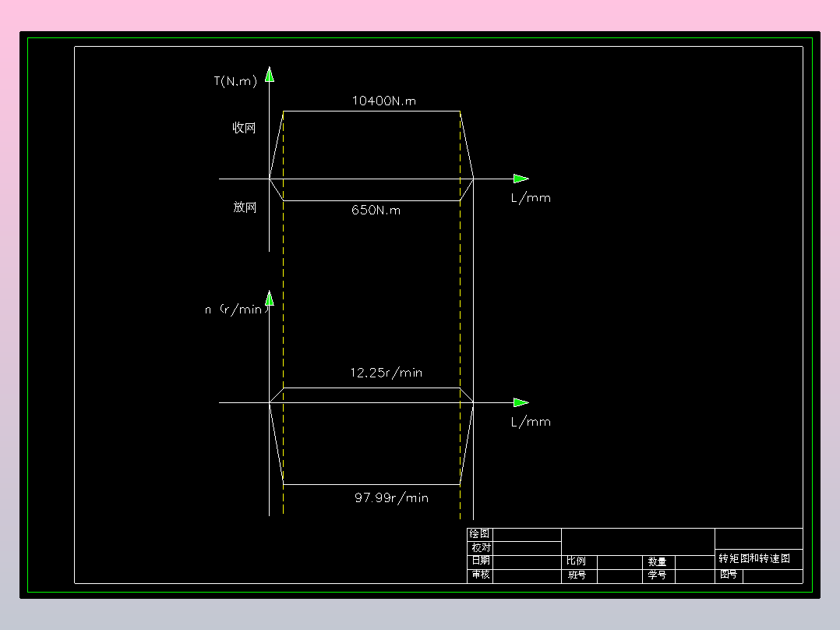This screenshot has width=840, height=630.
Task: Select the 数量 cell of the title block
Action: pos(657,562)
